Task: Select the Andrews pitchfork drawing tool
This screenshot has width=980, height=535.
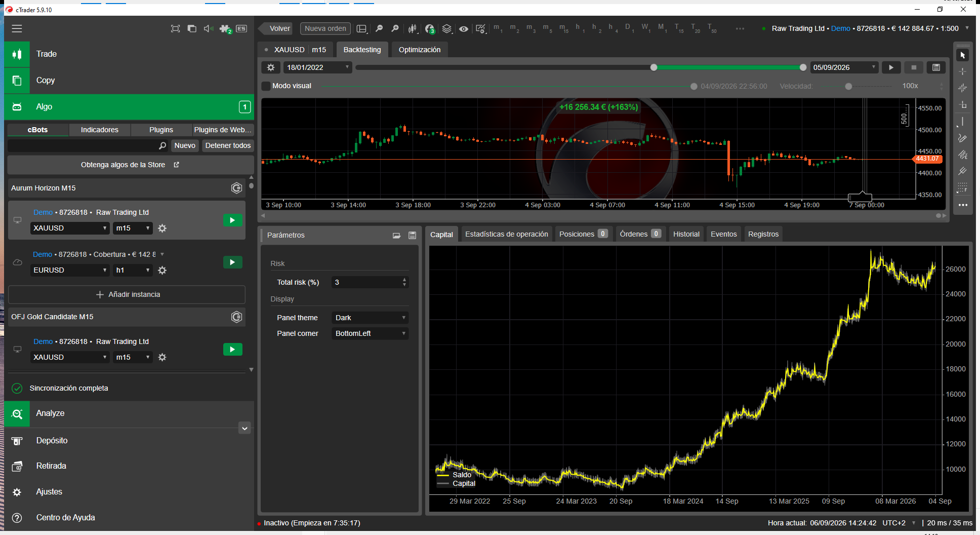Action: (x=963, y=171)
